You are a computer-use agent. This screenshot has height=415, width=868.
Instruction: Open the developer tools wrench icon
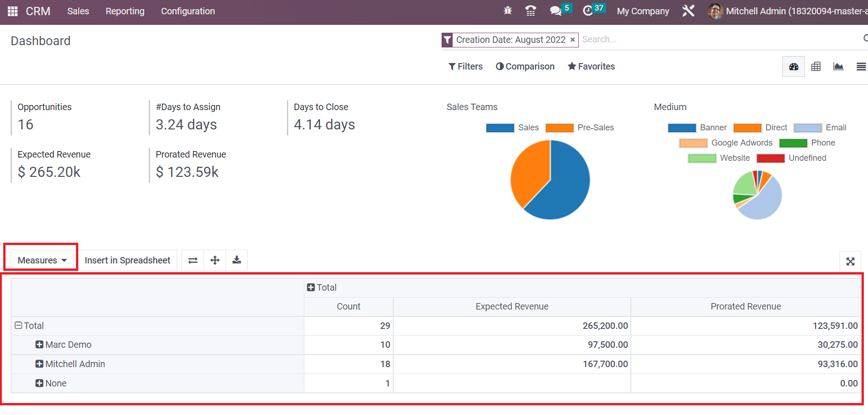click(688, 11)
